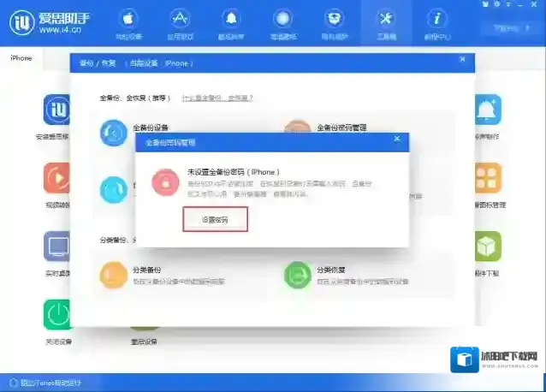Click the 爱思助手 i4 logo

click(x=50, y=22)
